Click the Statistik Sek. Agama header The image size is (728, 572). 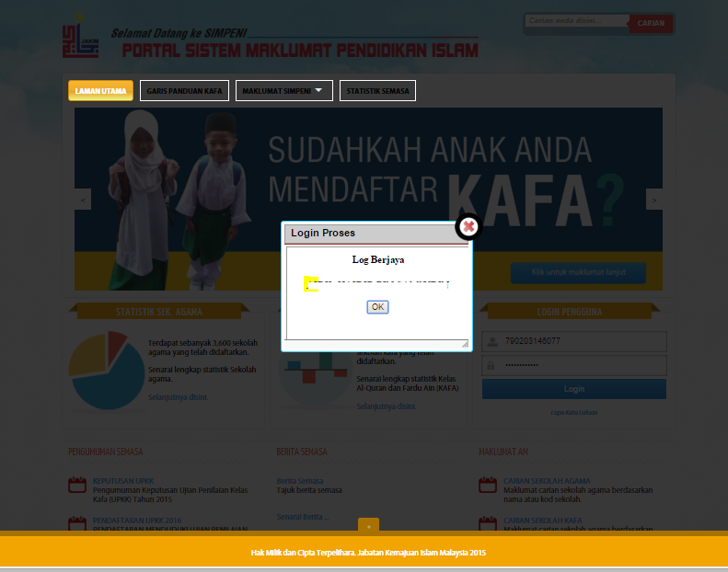point(159,312)
